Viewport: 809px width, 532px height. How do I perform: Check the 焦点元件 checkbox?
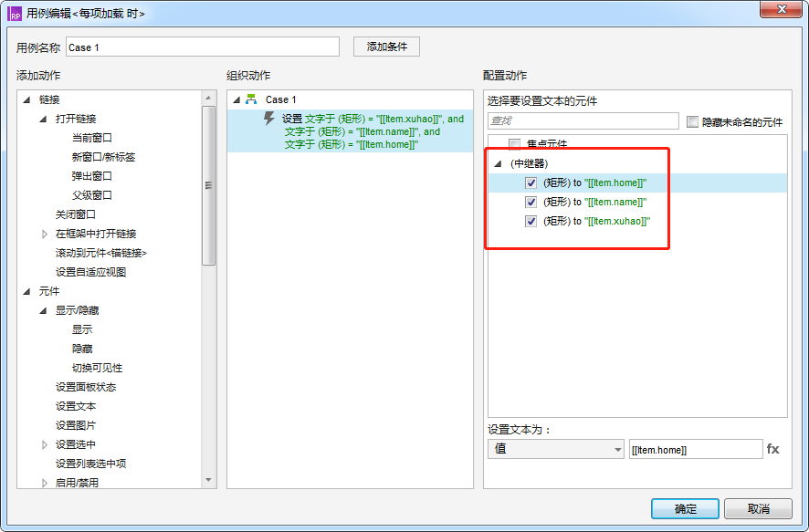tap(514, 144)
